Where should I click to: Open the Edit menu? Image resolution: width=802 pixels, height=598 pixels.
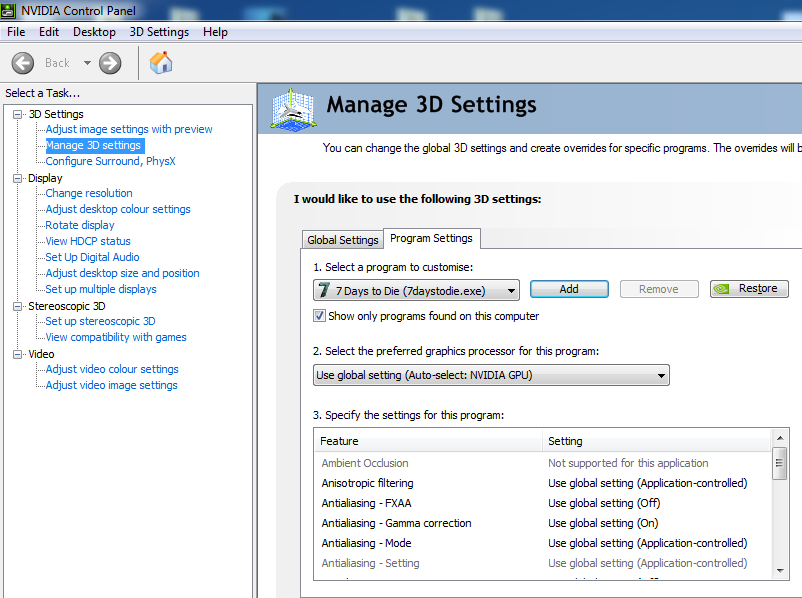49,32
